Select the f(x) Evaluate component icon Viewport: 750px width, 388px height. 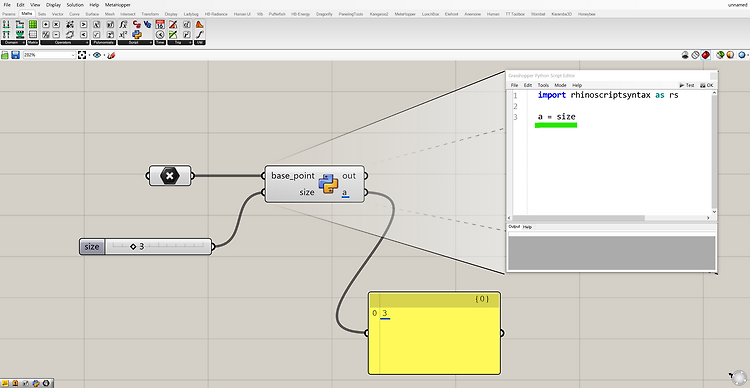click(x=123, y=24)
